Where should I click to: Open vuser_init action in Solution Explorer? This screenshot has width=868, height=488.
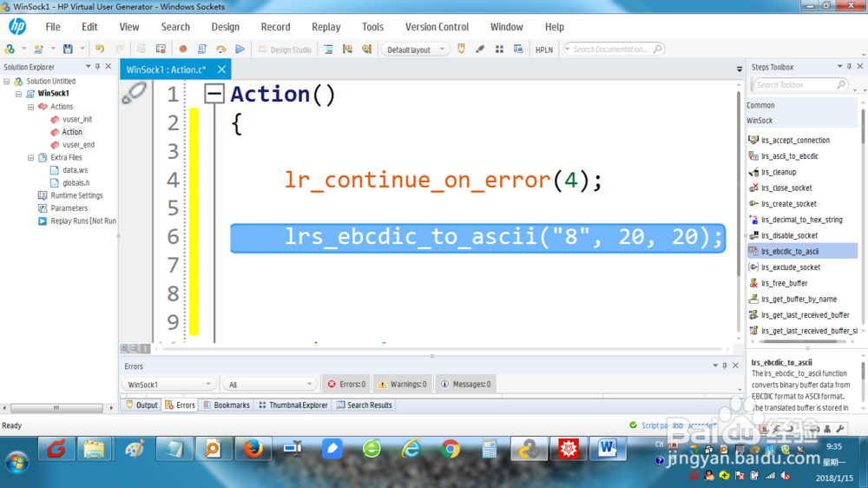pyautogui.click(x=71, y=119)
